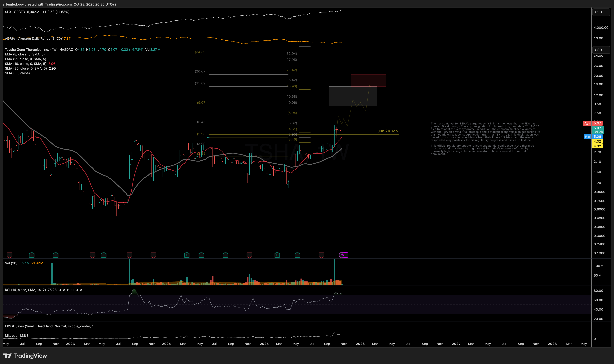614x364 pixels.
Task: Click the 2025 label on the time axis
Action: tap(264, 344)
